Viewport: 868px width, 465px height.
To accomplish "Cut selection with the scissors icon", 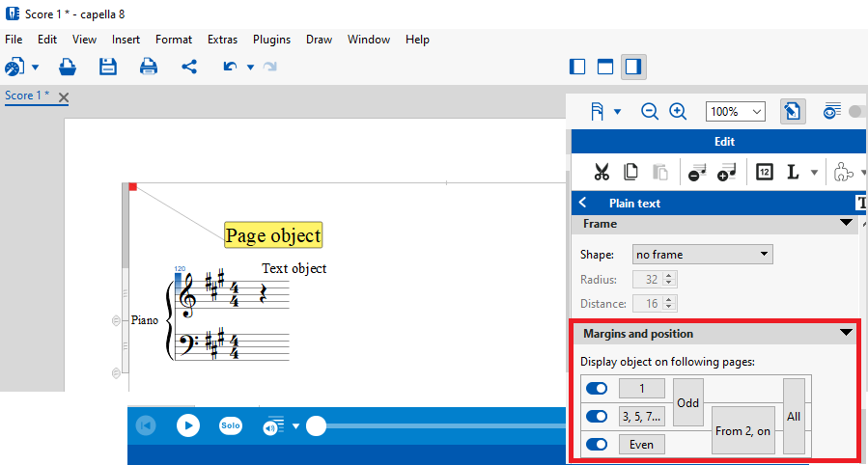I will tap(602, 173).
